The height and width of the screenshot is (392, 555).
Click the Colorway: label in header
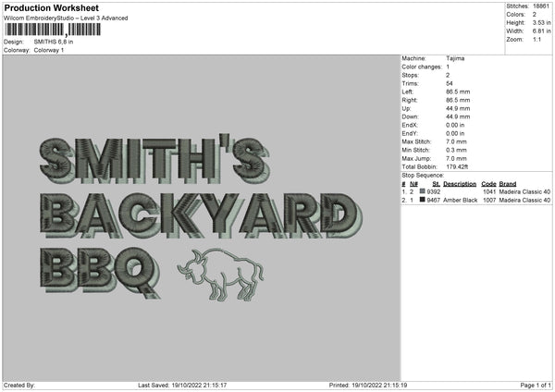(x=17, y=50)
